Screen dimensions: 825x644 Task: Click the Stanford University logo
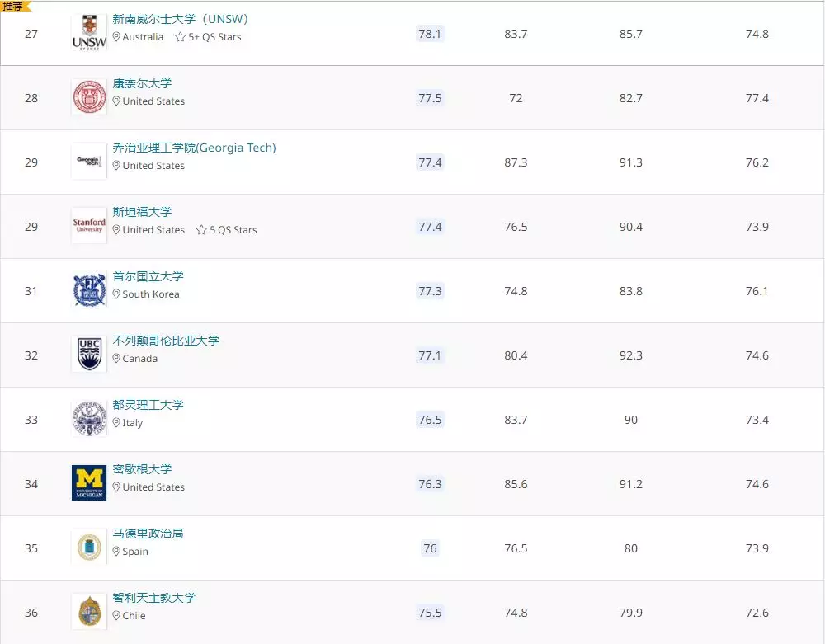[88, 226]
